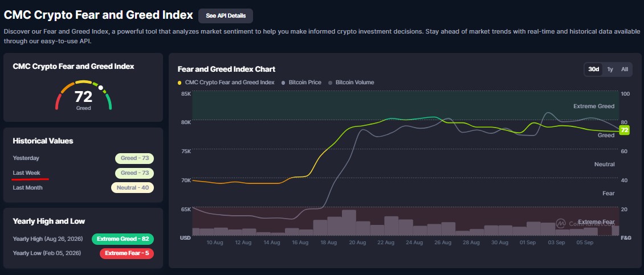
Task: Click the Neutral - 40 badge
Action: click(x=132, y=187)
